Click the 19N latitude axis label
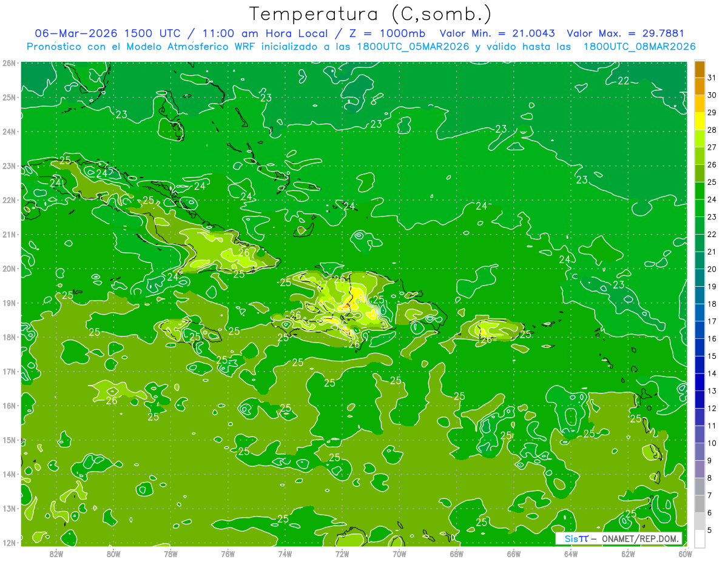728x562 pixels. 9,303
